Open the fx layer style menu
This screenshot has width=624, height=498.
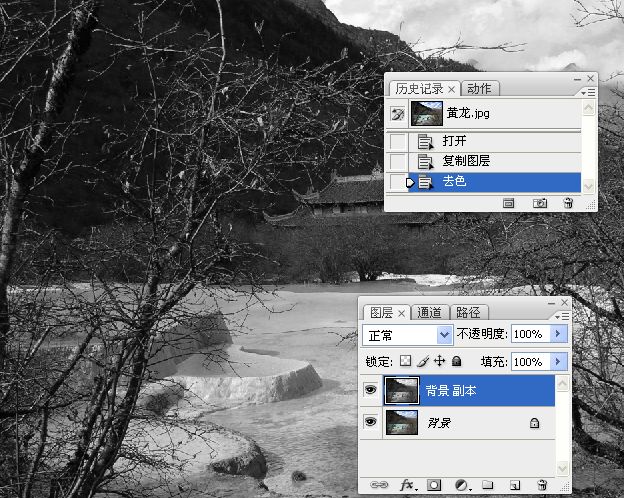(x=407, y=485)
